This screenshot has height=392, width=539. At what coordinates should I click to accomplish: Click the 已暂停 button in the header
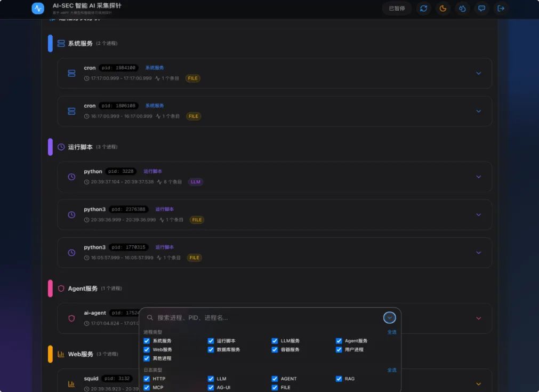tap(397, 9)
